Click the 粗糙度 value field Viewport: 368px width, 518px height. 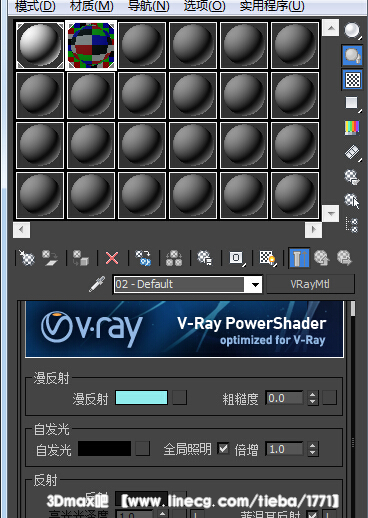284,398
